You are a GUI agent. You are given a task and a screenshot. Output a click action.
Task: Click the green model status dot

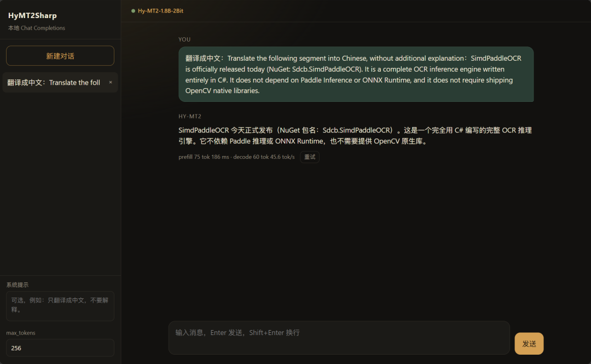pos(133,11)
